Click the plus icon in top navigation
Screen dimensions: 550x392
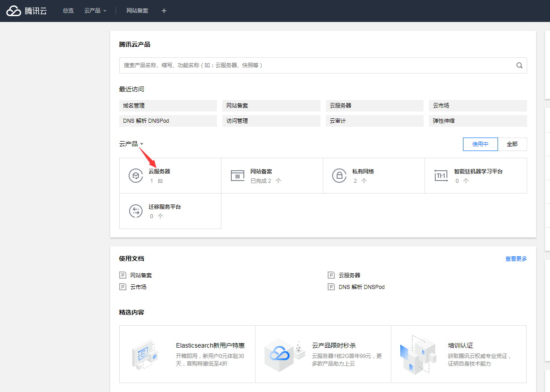pos(164,11)
